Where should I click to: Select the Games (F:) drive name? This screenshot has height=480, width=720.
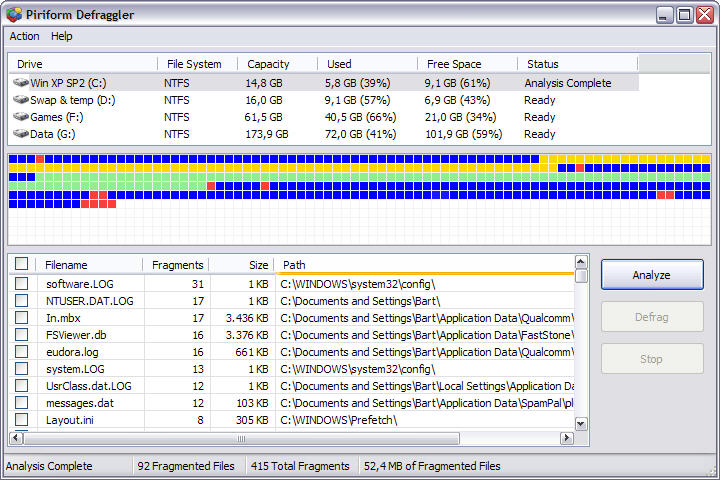[56, 117]
